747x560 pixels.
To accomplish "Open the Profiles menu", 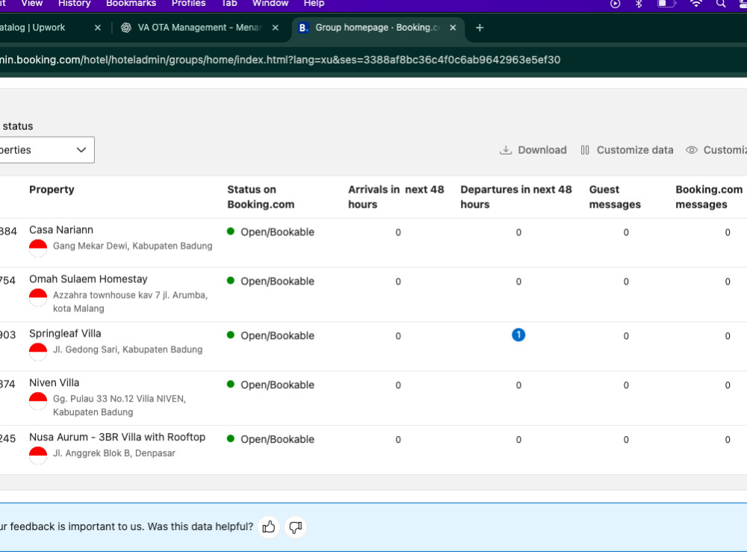I will [x=189, y=3].
